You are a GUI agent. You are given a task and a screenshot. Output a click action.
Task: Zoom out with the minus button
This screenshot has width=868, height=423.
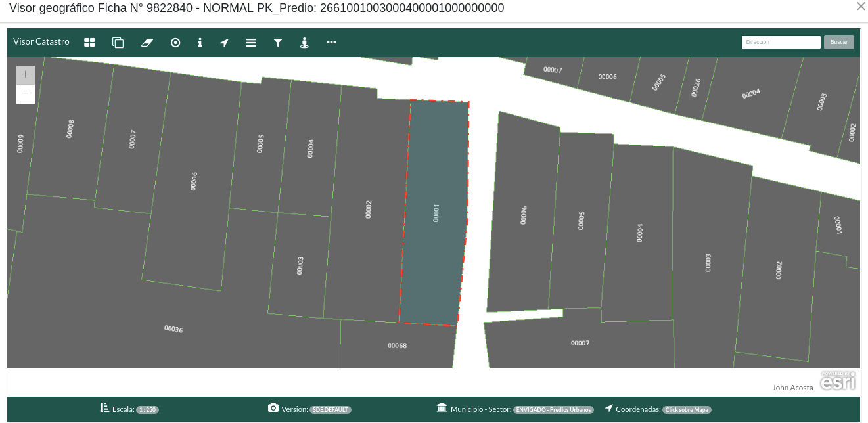point(26,94)
